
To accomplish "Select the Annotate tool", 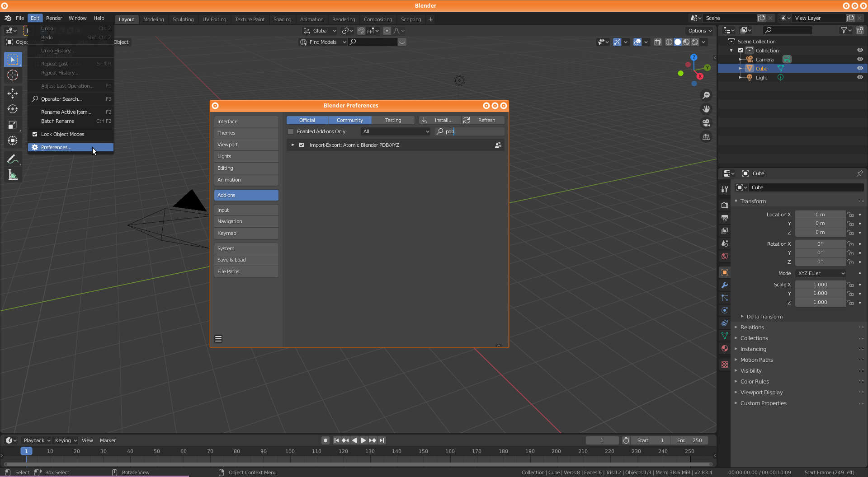I will [13, 159].
